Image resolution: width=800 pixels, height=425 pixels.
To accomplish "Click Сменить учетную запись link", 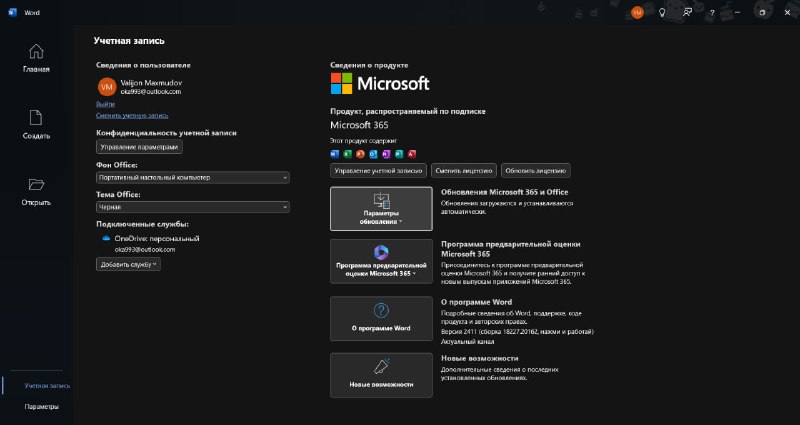I will point(132,115).
